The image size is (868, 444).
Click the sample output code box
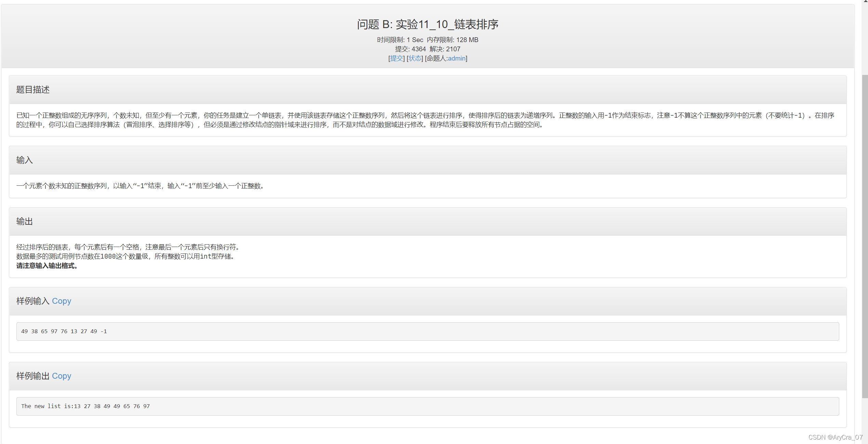[x=428, y=406]
